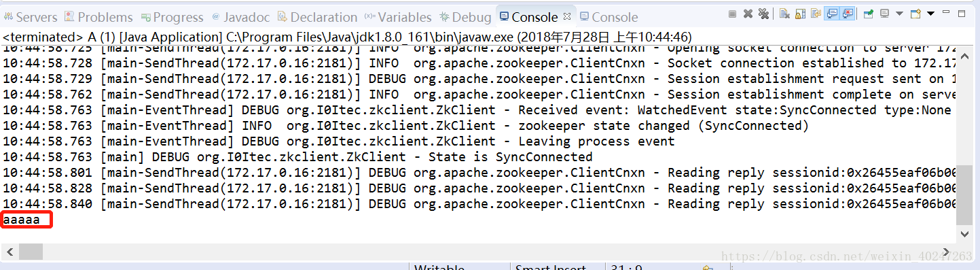Toggle Show Console on Standard Out
Image resolution: width=980 pixels, height=270 pixels.
(832, 14)
